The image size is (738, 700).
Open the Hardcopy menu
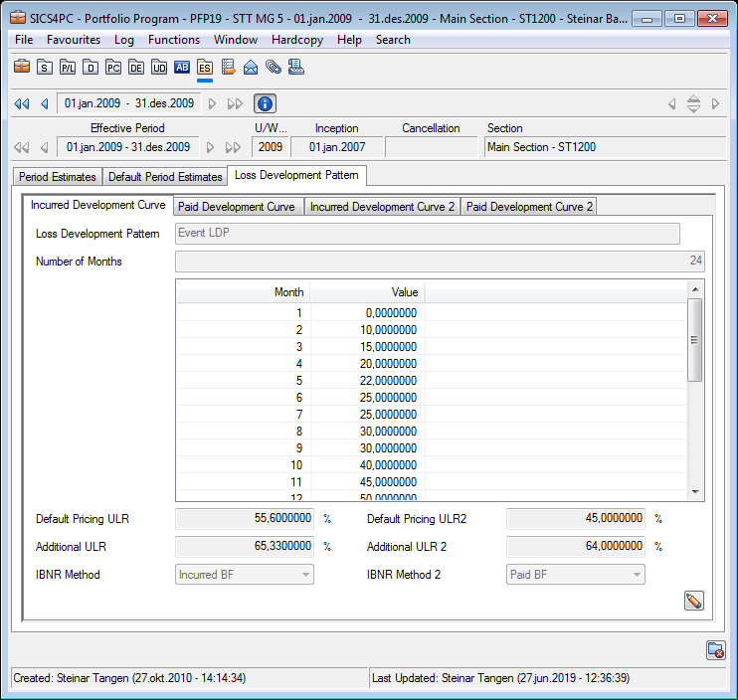coord(297,40)
